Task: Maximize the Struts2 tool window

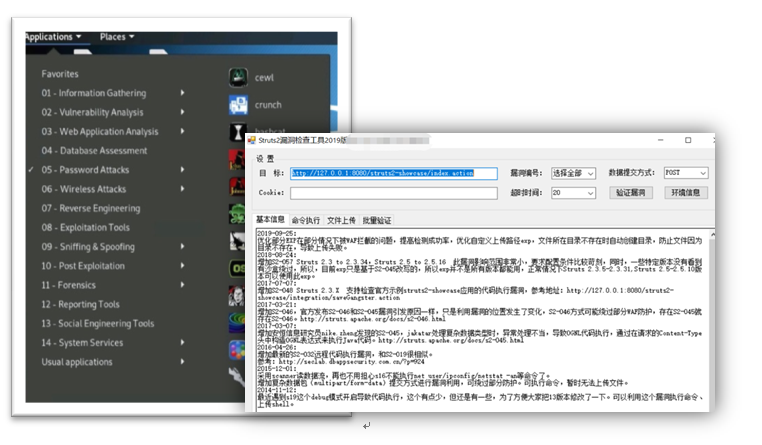Action: 688,140
